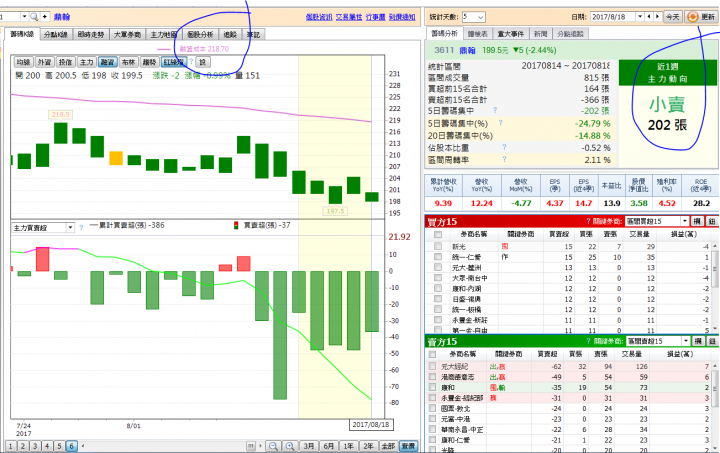Select chart page 6 button

[71, 446]
